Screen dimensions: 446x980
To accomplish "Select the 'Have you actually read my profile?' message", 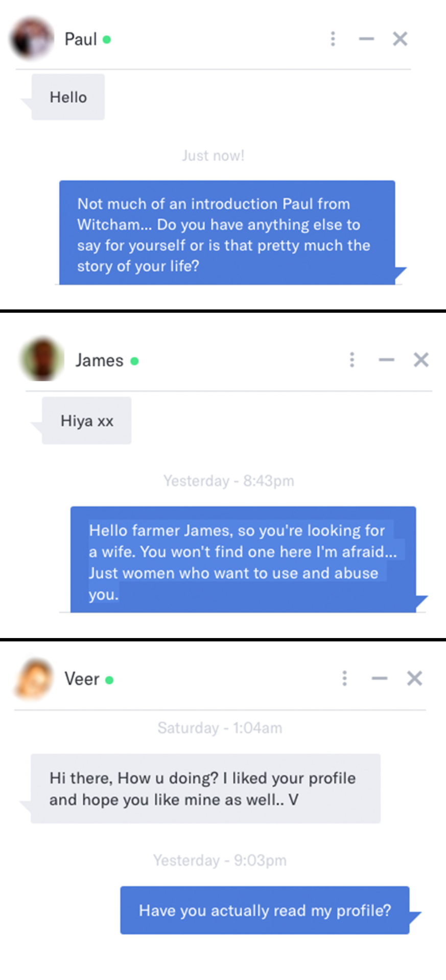I will (265, 910).
